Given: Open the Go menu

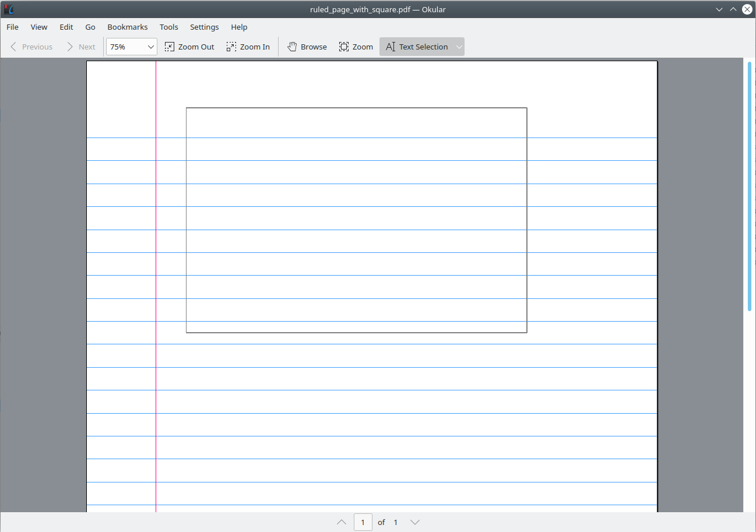Looking at the screenshot, I should (x=90, y=27).
